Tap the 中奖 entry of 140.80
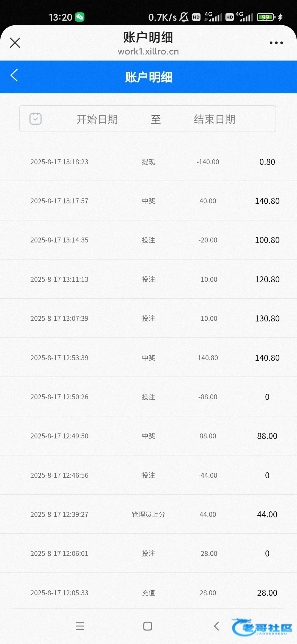 (x=148, y=358)
